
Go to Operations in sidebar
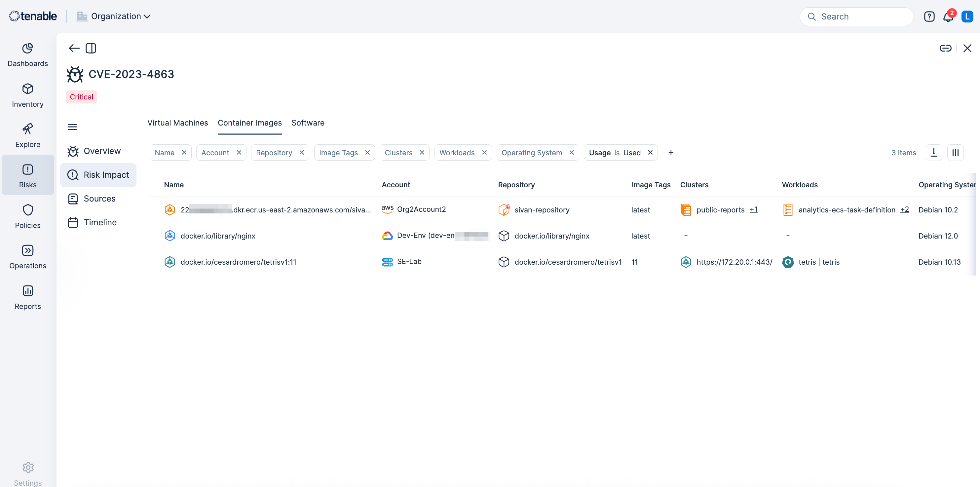click(28, 257)
